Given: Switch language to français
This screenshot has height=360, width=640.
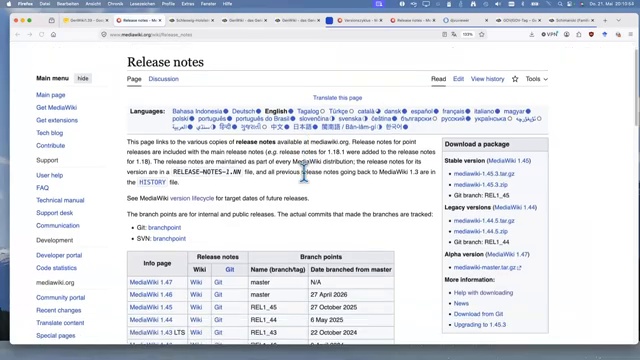Looking at the screenshot, I should [453, 111].
